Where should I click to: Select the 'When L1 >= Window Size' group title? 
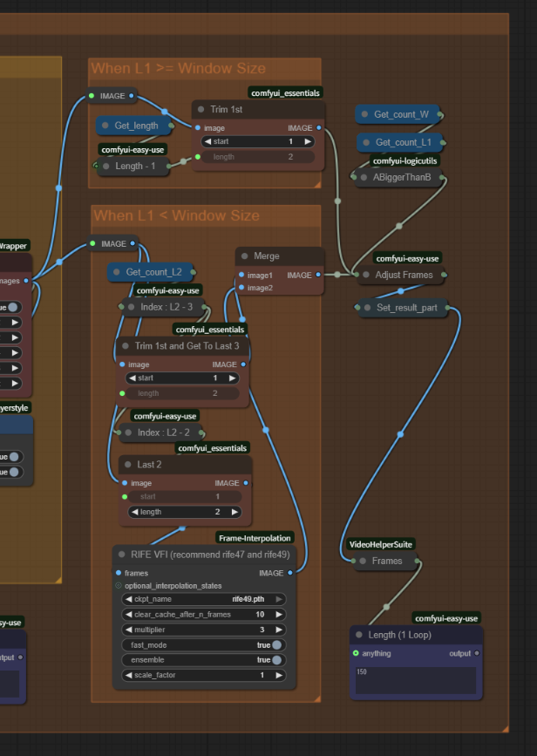(x=179, y=68)
